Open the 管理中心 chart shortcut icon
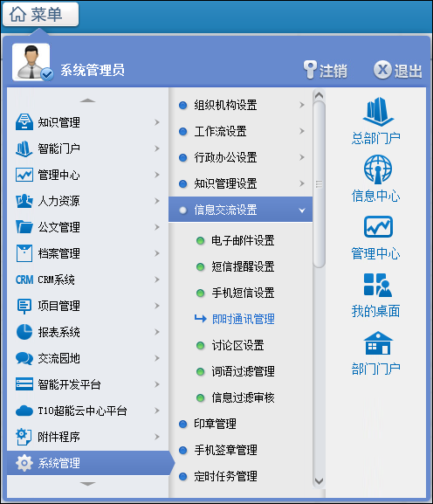 378,226
